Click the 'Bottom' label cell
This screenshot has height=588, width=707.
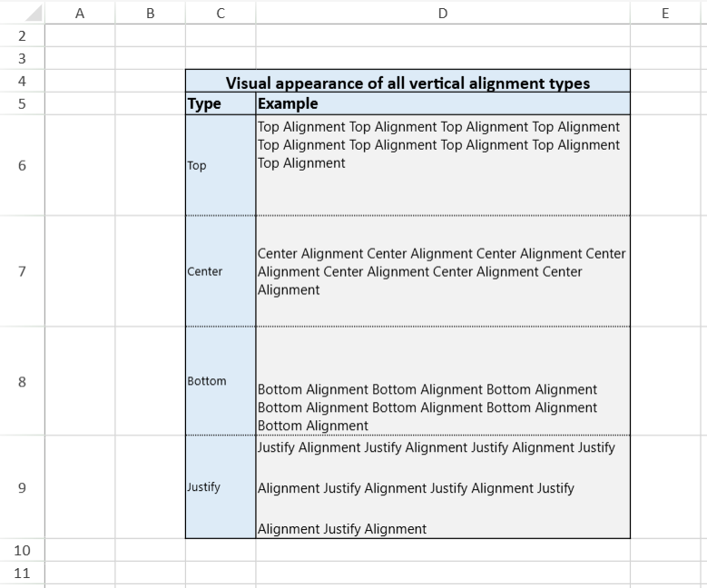[221, 381]
